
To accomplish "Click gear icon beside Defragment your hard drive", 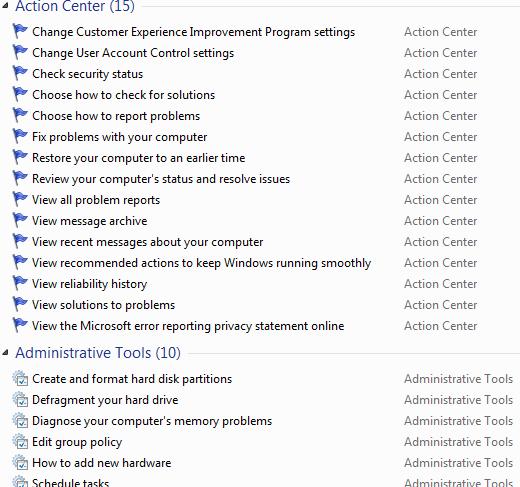I will coord(20,399).
